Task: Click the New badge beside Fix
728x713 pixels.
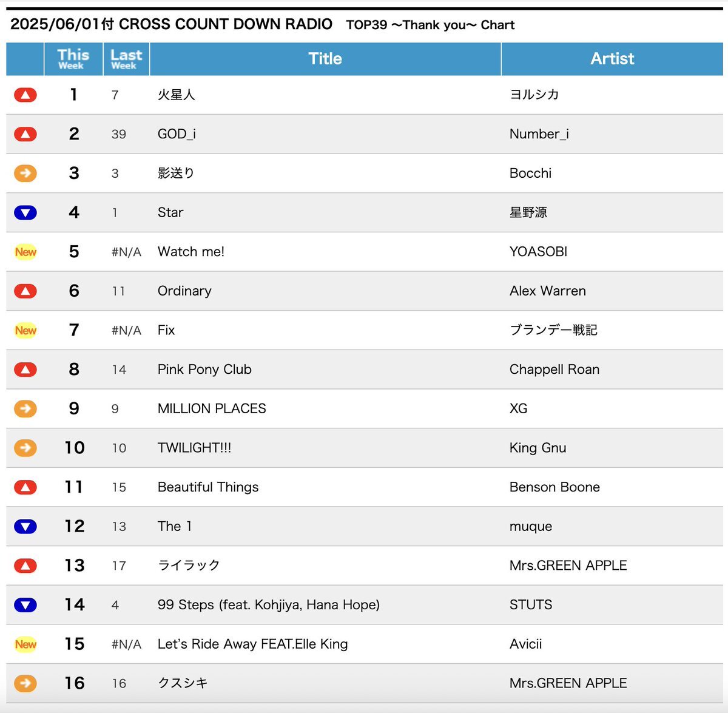Action: tap(25, 330)
